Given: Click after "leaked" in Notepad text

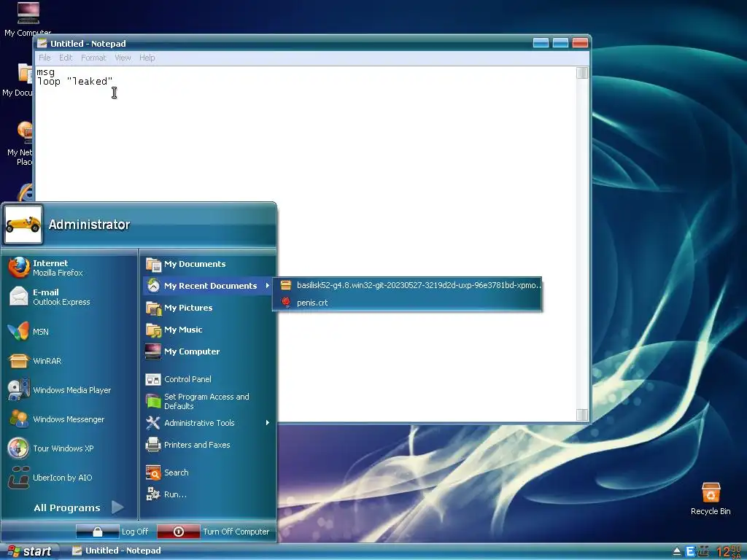Looking at the screenshot, I should point(113,82).
